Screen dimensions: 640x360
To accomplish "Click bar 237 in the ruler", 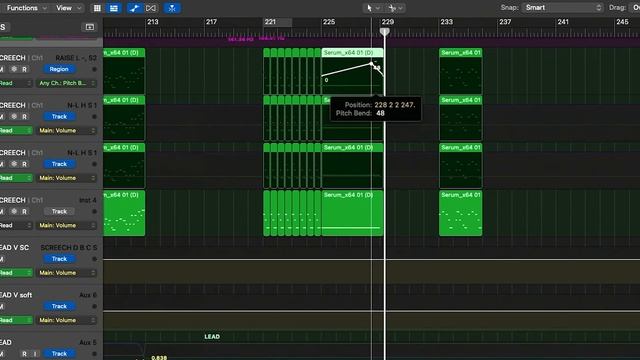I will 505,22.
